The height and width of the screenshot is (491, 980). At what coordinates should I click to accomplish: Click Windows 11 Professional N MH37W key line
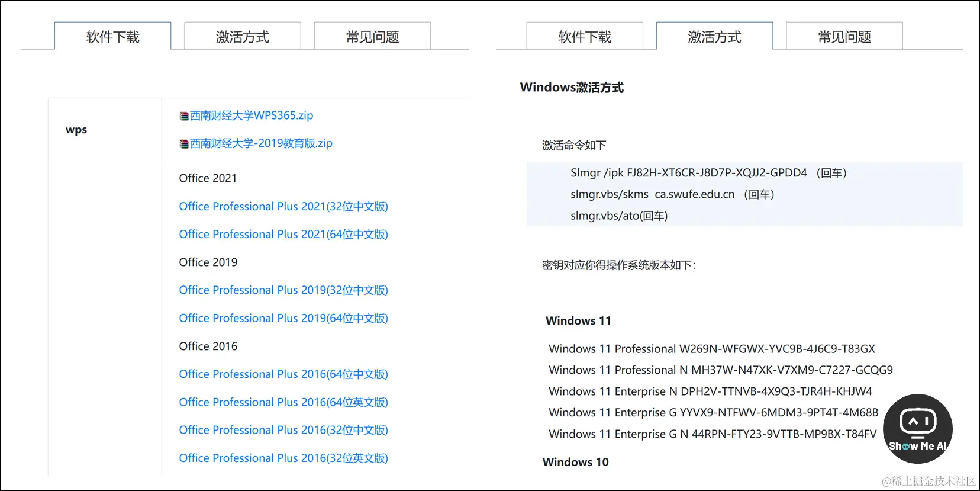[721, 370]
